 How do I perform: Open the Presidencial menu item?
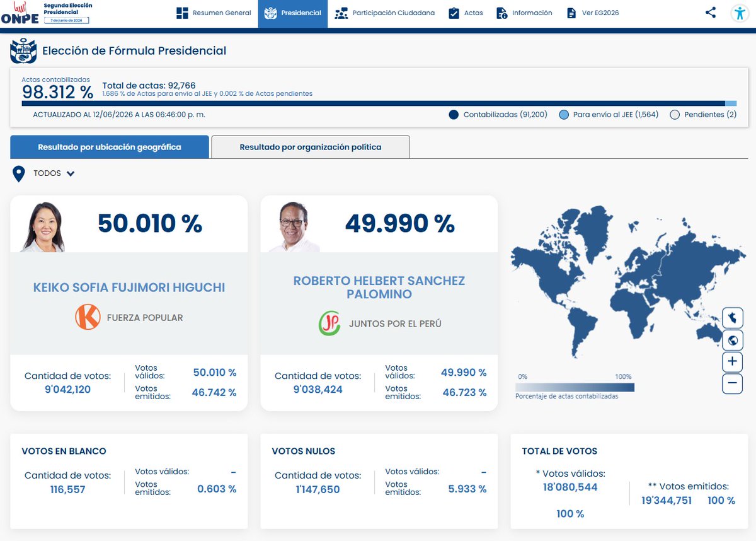click(x=293, y=13)
